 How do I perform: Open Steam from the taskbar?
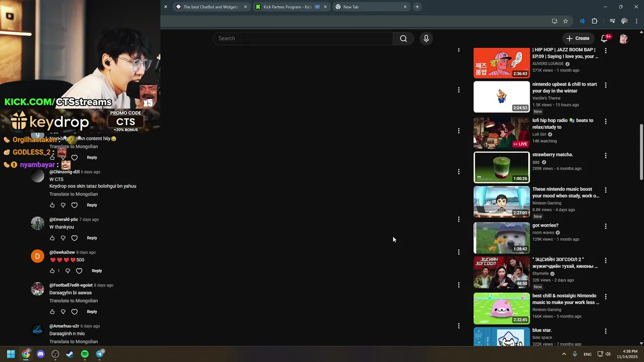point(70,354)
